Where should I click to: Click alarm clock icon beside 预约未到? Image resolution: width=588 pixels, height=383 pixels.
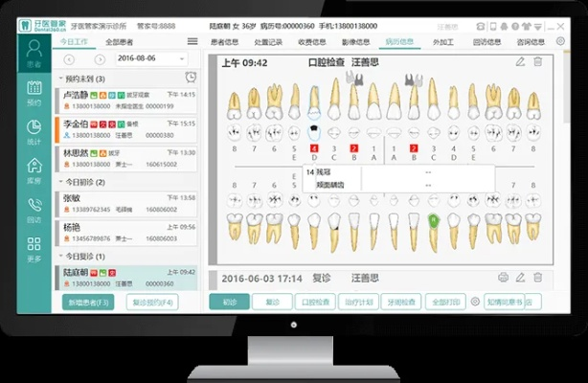tap(192, 78)
